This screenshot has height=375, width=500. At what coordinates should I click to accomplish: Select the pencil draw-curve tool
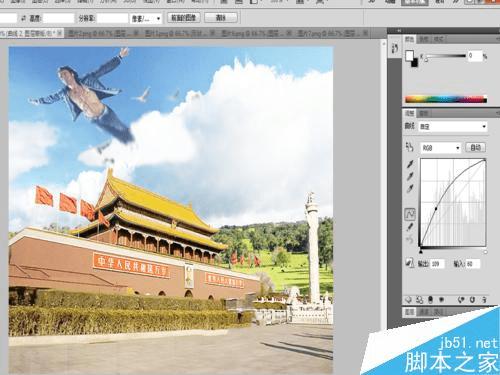click(410, 227)
